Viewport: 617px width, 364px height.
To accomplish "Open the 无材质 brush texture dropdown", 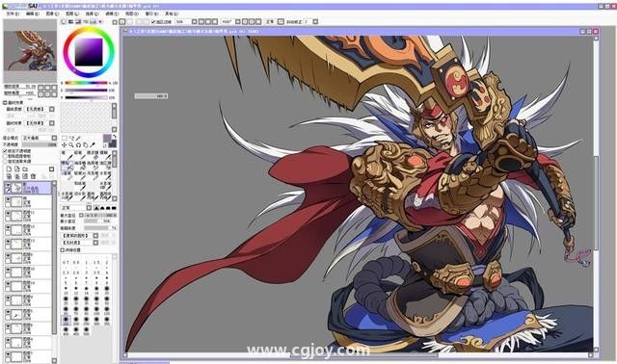I will pos(95,243).
